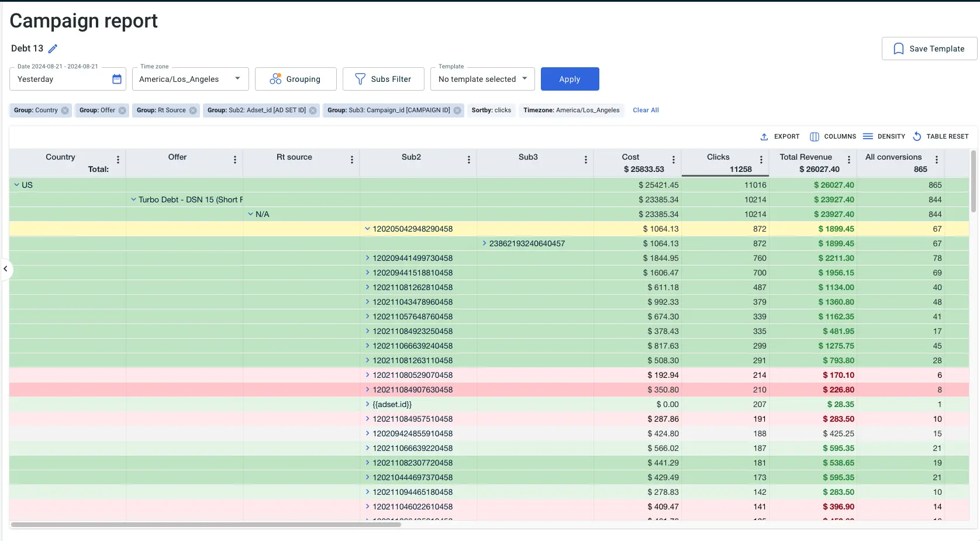This screenshot has width=980, height=541.
Task: Sort by All conversions column header
Action: 893,157
